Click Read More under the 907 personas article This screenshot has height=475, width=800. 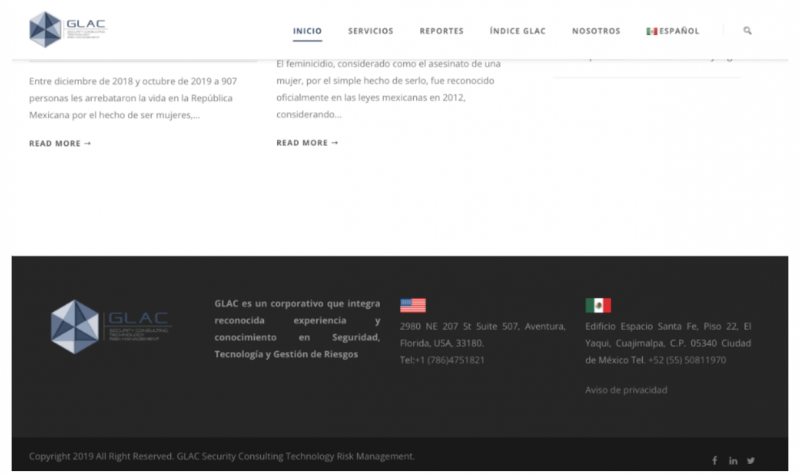point(60,143)
